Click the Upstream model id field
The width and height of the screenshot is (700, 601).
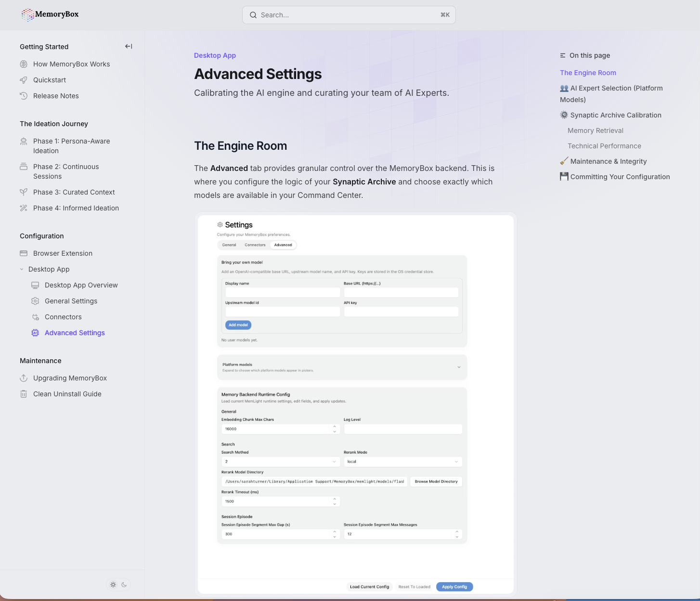283,312
